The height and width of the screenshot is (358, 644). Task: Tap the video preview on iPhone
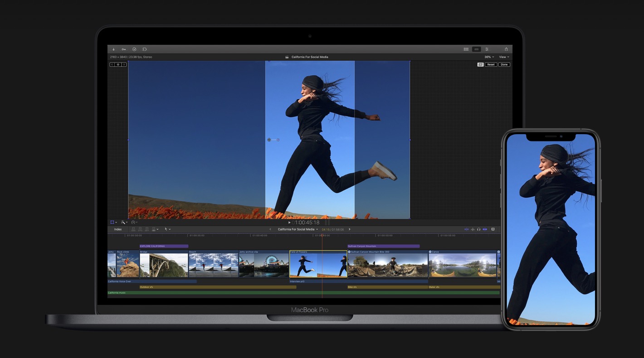pyautogui.click(x=551, y=229)
